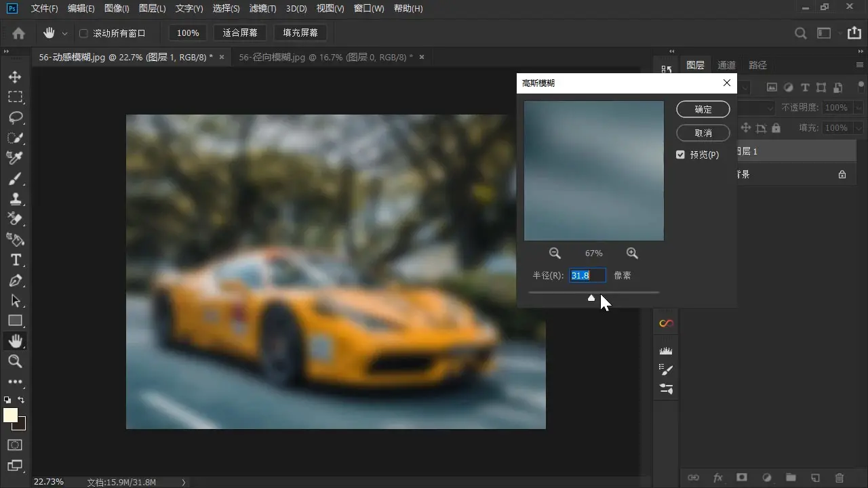Image resolution: width=868 pixels, height=488 pixels.
Task: Open the 滤镜 filter menu
Action: click(x=262, y=9)
